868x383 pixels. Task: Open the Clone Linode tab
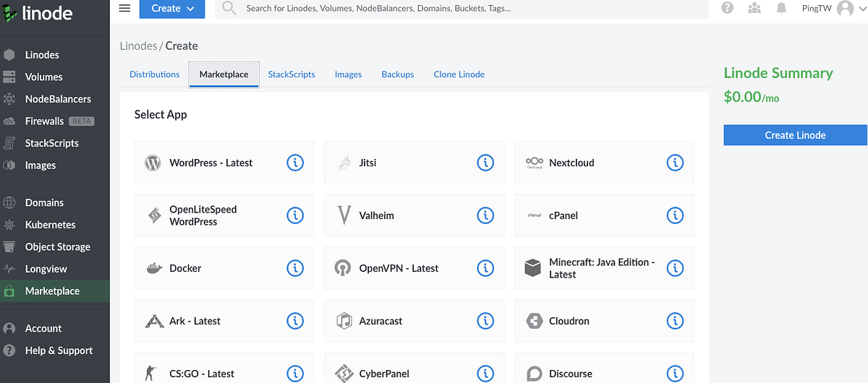459,74
